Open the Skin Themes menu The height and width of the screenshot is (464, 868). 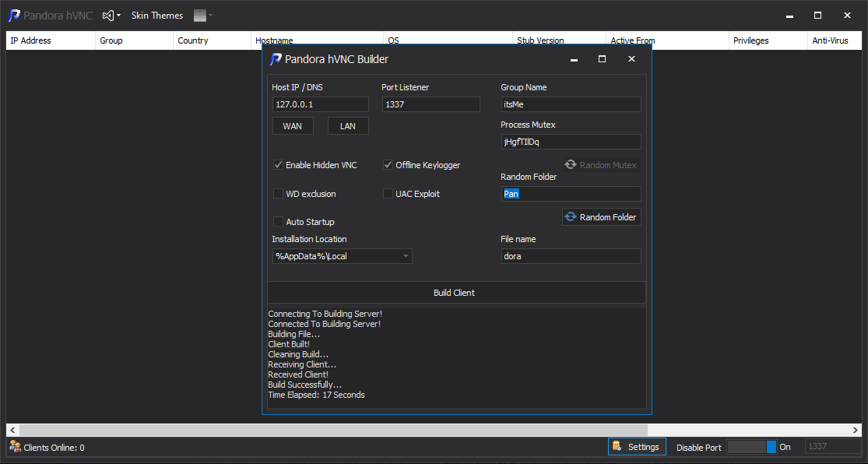157,16
